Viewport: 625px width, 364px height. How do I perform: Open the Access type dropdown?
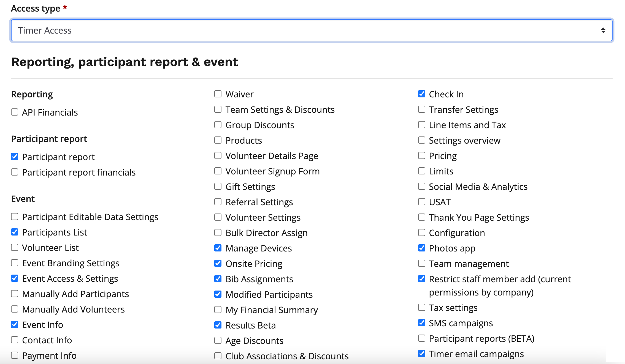pyautogui.click(x=312, y=30)
